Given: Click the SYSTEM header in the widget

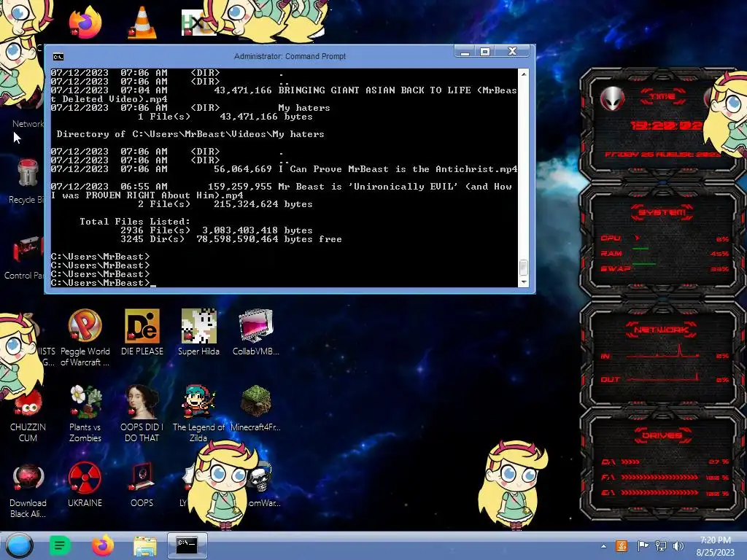Looking at the screenshot, I should (662, 212).
